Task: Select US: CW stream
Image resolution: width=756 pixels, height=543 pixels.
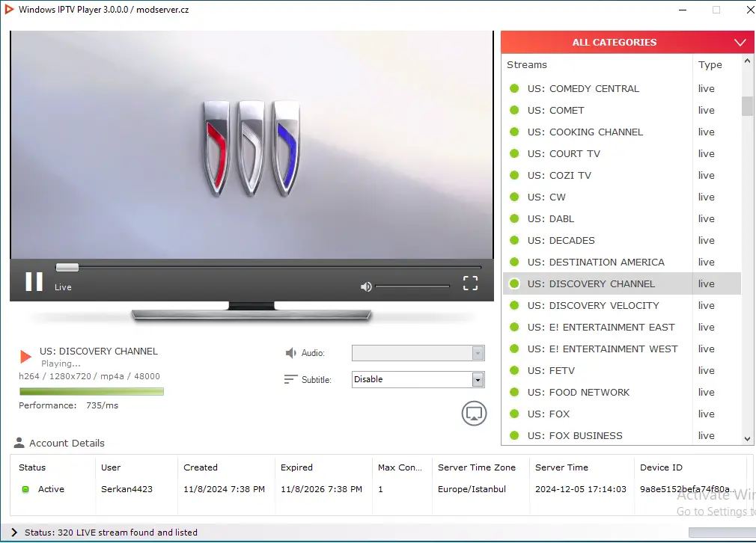Action: (x=621, y=197)
